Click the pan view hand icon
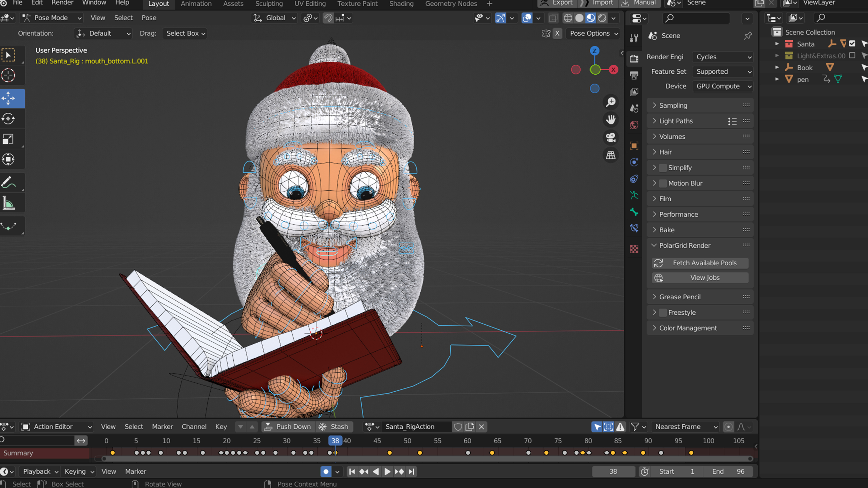 click(611, 120)
